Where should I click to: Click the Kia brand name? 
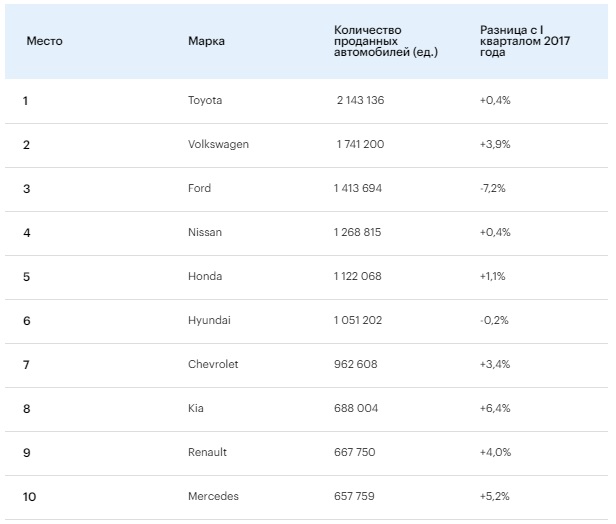195,408
